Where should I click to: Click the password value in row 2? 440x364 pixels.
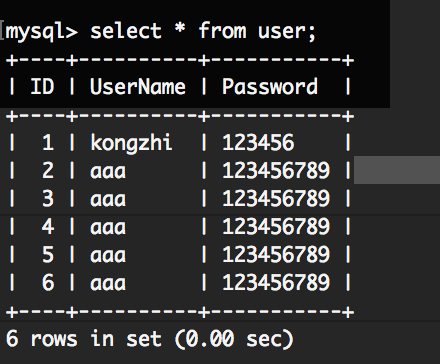[x=276, y=170]
